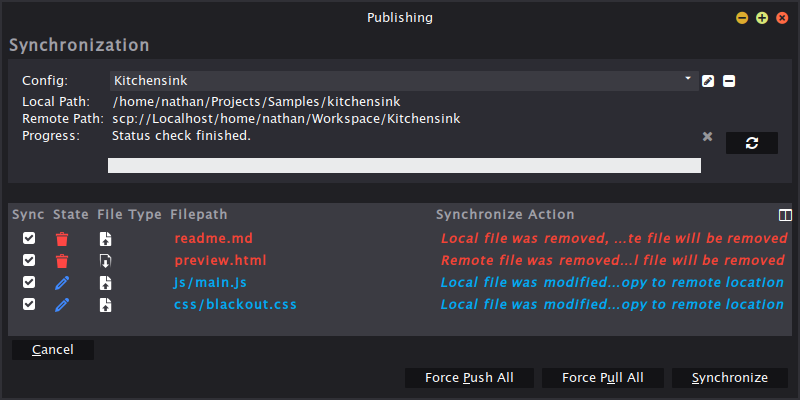Open column chooser icon in table header
Viewport: 800px width, 400px height.
click(x=785, y=215)
